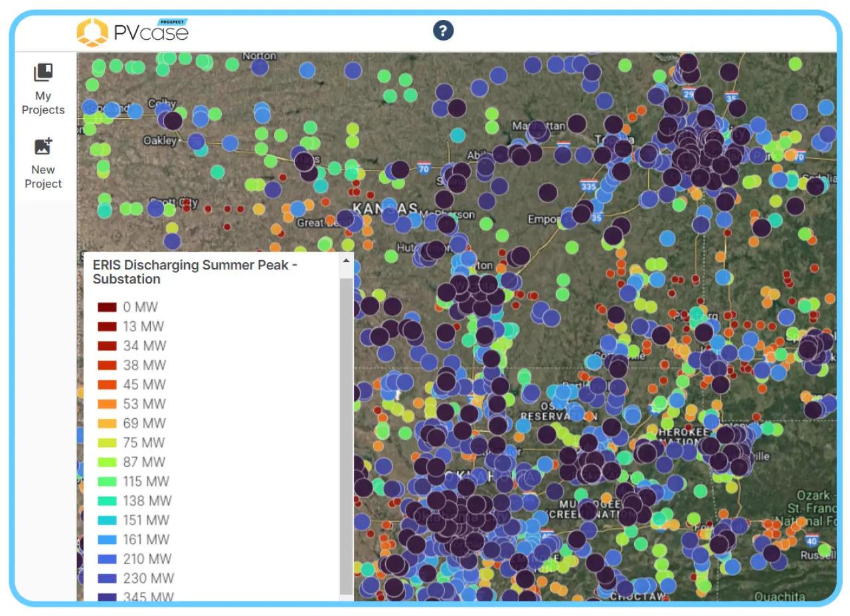Click the dark purple substation near Colby
The height and width of the screenshot is (616, 850).
tap(173, 121)
